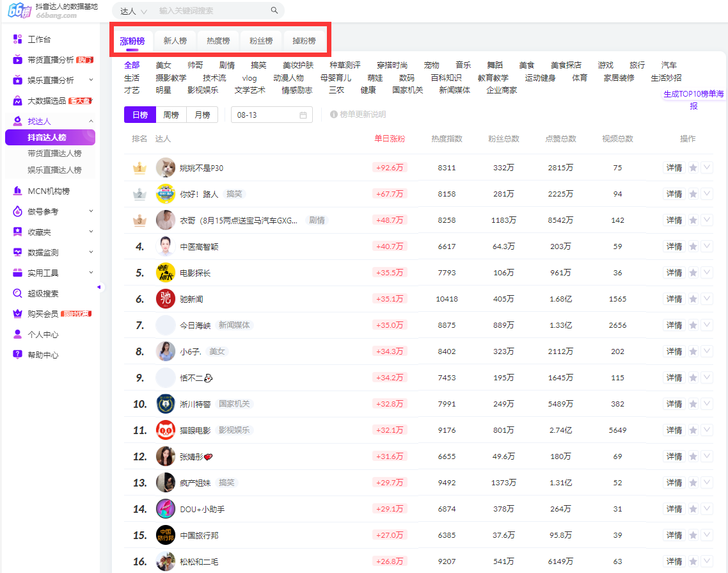
Task: Filter by the 新闻媒体 category
Action: [455, 90]
